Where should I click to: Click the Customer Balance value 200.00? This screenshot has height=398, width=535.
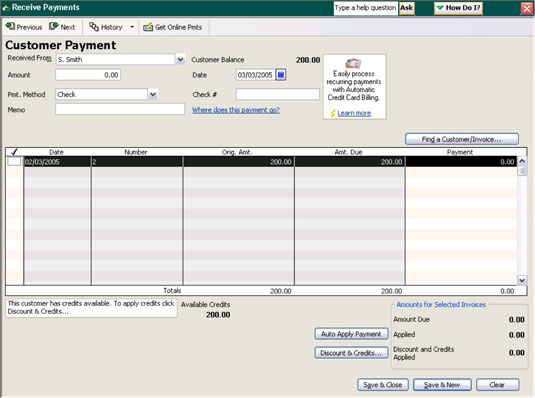tap(308, 60)
